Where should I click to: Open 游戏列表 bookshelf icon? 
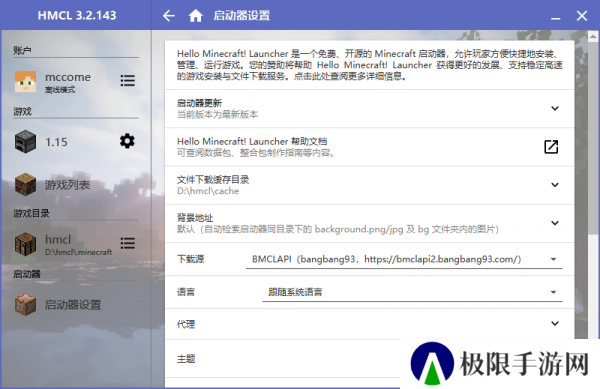[x=25, y=184]
